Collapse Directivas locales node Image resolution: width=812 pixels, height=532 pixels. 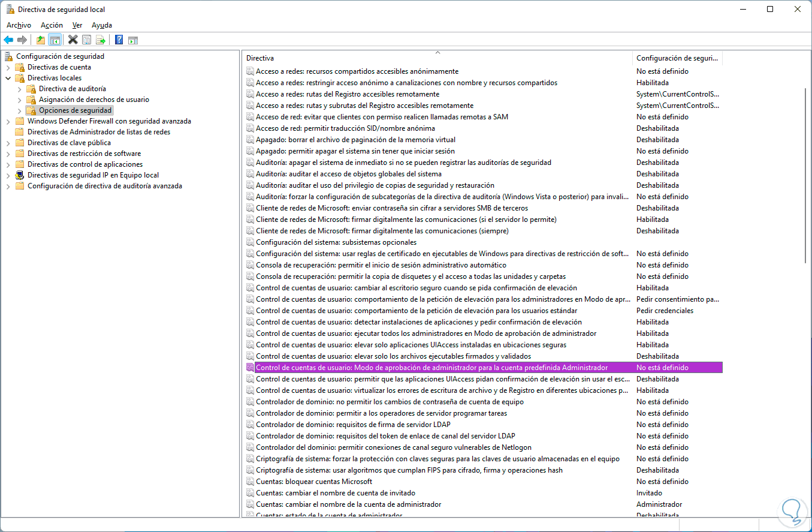click(8, 78)
